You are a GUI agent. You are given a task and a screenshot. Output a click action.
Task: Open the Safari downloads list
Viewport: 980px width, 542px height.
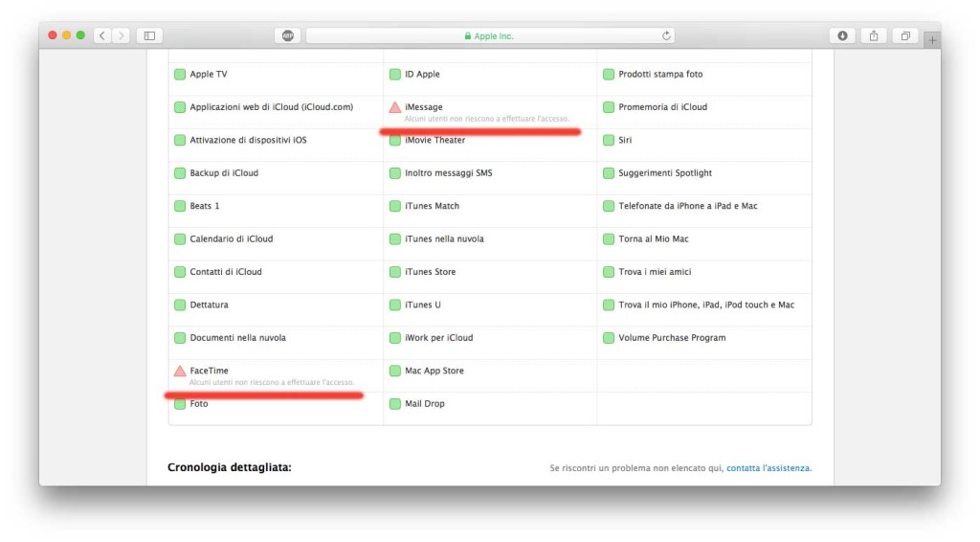842,35
